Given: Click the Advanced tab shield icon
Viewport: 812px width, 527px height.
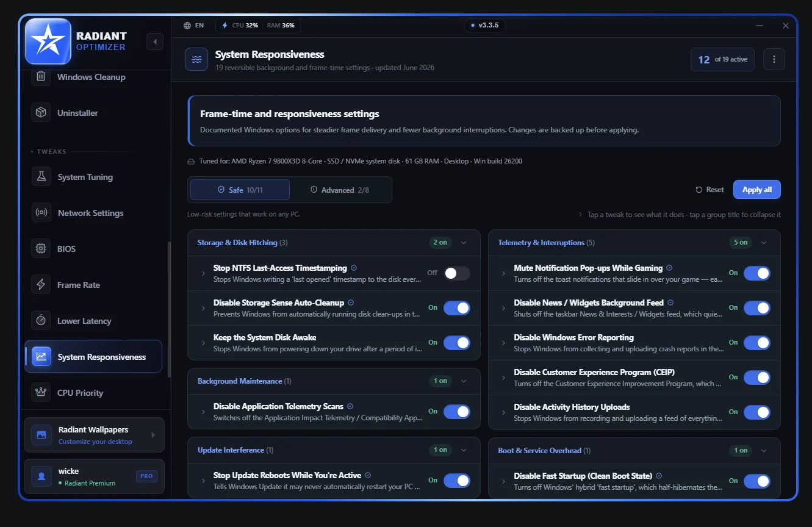Looking at the screenshot, I should point(314,190).
